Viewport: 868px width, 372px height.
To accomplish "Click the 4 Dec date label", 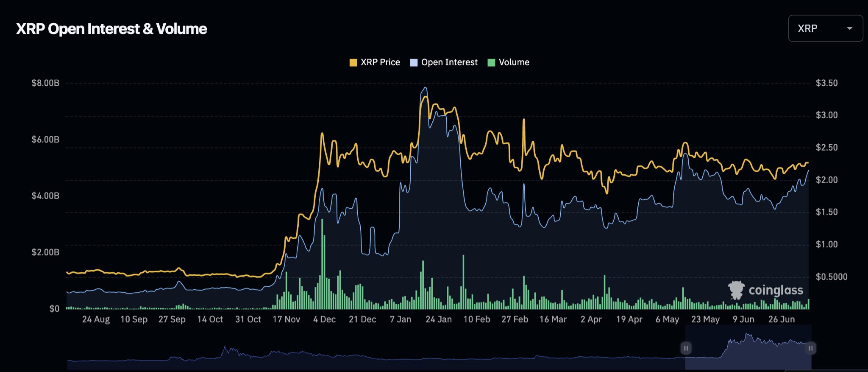I will (324, 319).
